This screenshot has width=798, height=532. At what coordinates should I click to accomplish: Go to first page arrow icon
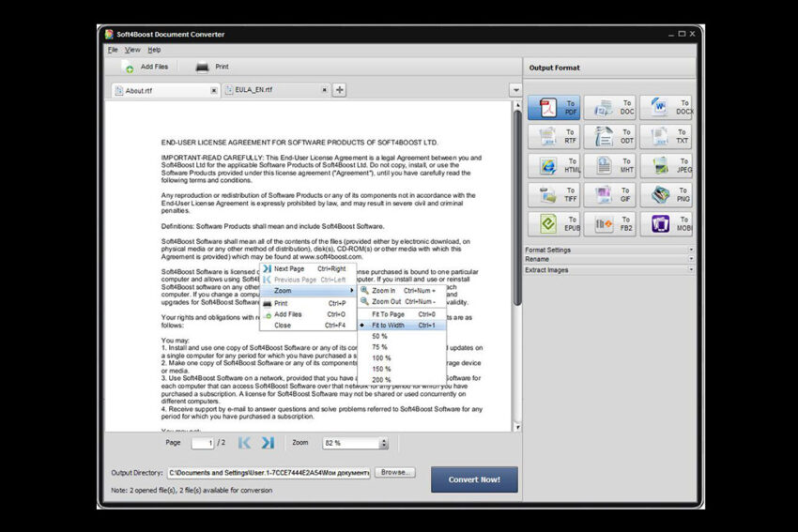click(244, 443)
